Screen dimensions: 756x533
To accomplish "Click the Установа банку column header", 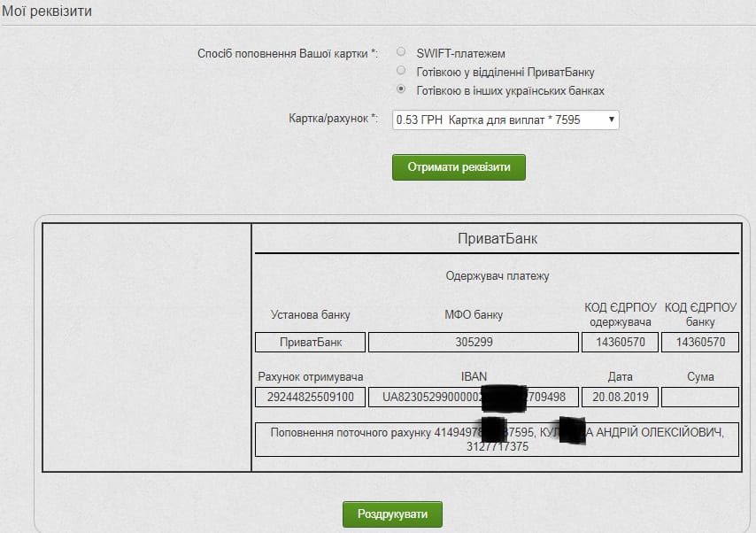I will point(310,314).
